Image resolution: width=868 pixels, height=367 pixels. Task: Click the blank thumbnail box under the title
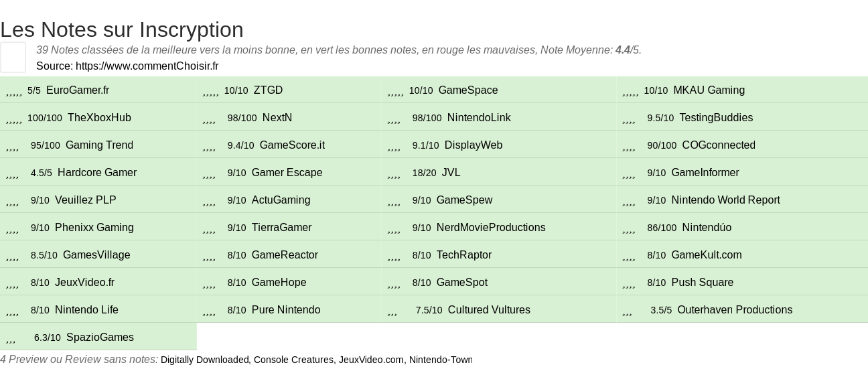(x=13, y=57)
